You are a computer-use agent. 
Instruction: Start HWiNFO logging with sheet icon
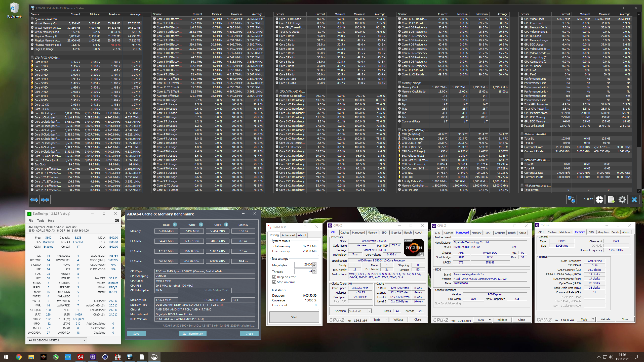click(x=611, y=200)
